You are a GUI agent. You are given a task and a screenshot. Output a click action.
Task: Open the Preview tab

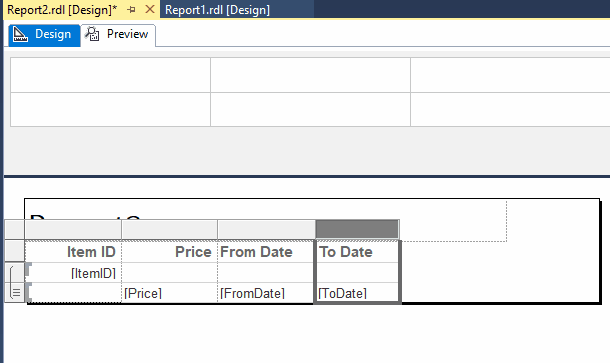tap(118, 35)
